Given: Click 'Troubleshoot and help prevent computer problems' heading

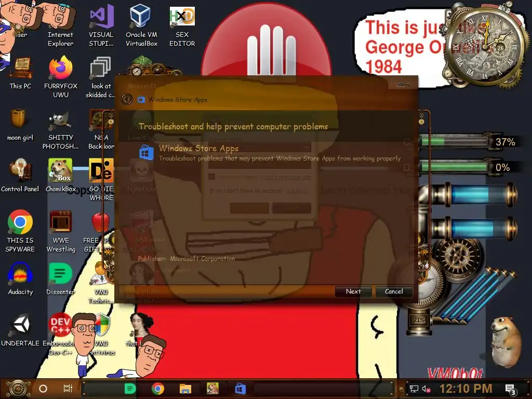Looking at the screenshot, I should pyautogui.click(x=233, y=127).
